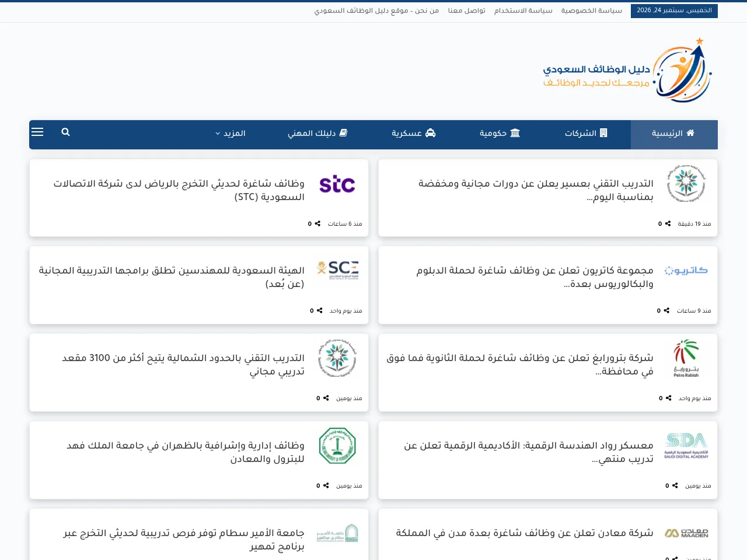Open سياسة الاستخدام link
The image size is (747, 560).
click(523, 10)
